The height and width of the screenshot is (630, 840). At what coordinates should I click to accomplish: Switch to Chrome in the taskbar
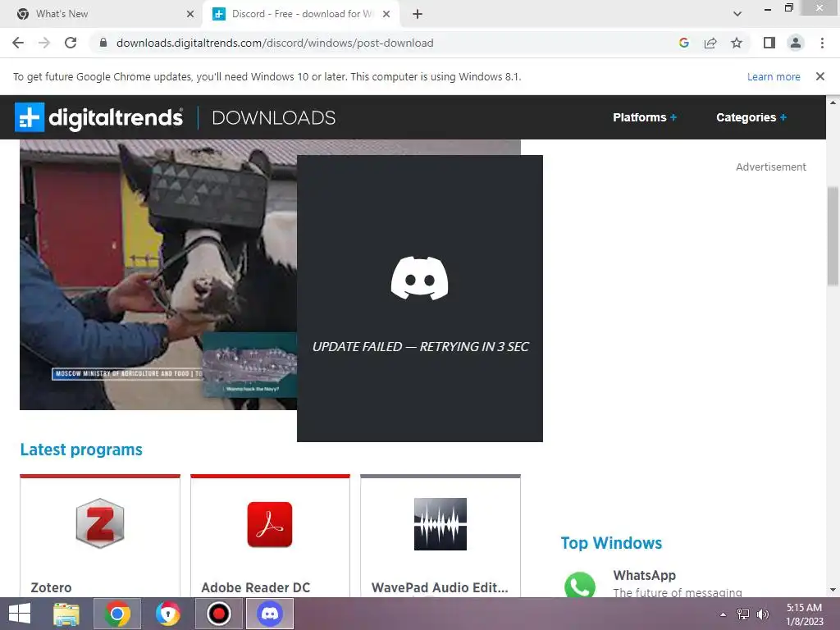tap(117, 614)
